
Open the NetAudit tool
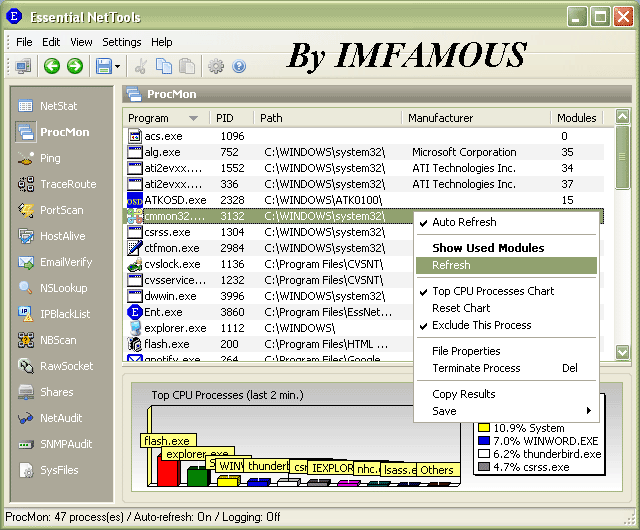(50, 418)
